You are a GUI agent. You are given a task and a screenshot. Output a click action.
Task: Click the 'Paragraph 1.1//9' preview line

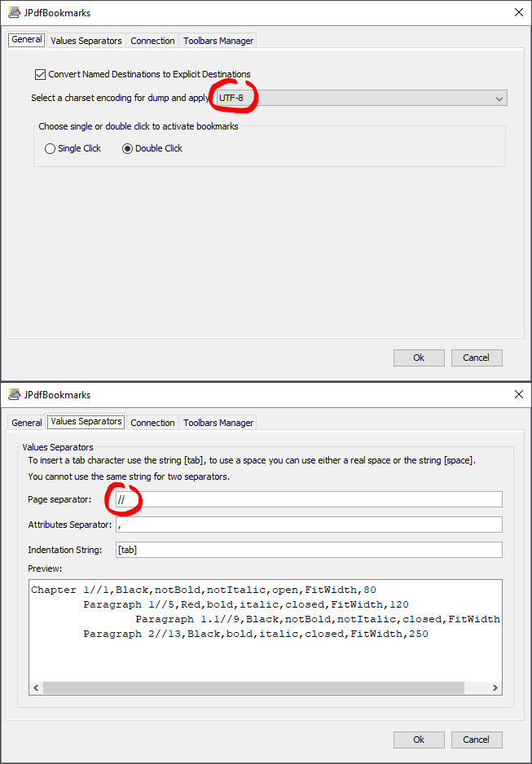coord(318,619)
